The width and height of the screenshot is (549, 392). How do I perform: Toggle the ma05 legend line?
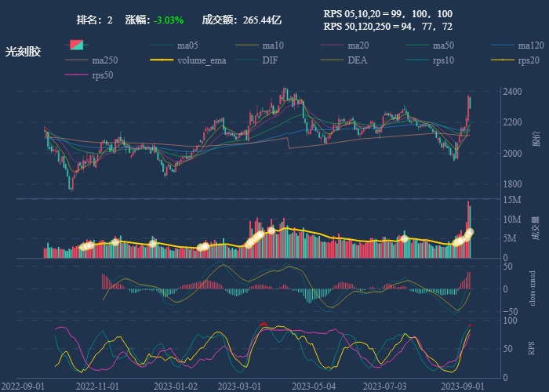pyautogui.click(x=178, y=45)
